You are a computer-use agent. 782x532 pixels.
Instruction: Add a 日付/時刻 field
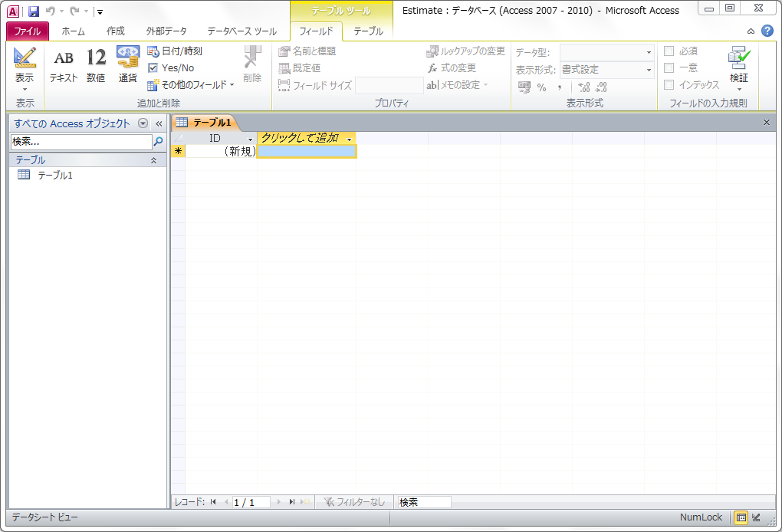click(175, 51)
